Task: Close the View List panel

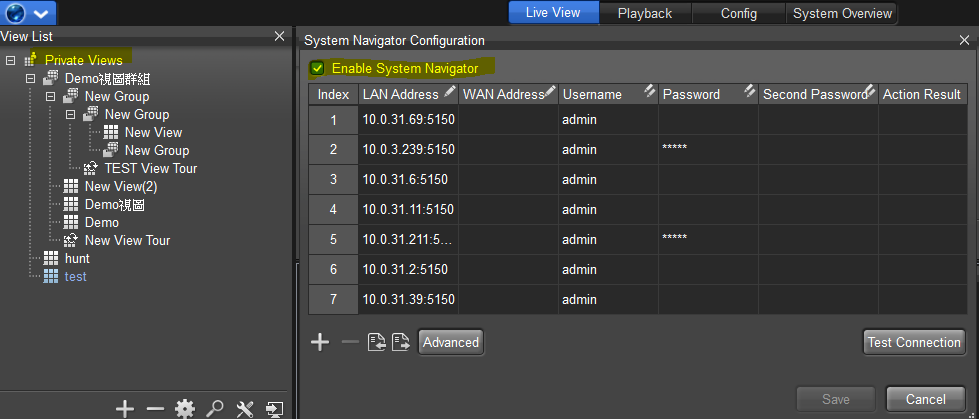Action: (x=280, y=36)
